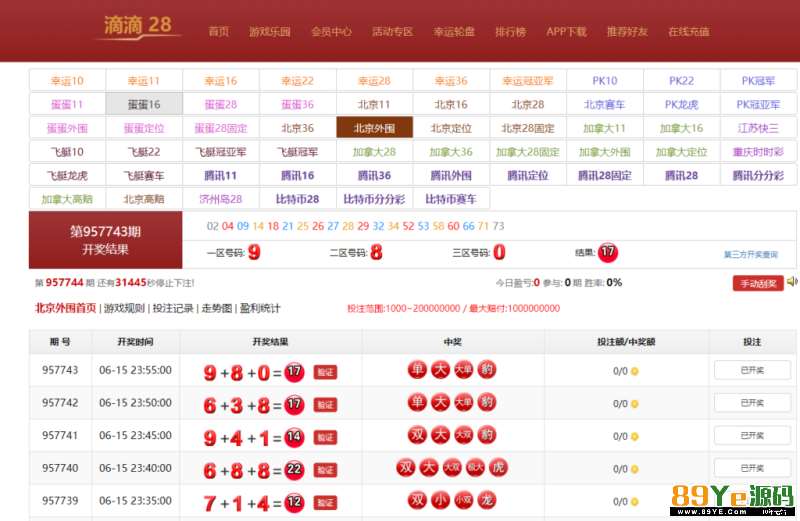This screenshot has width=800, height=521.
Task: Click the 虎 ball in row 957740
Action: pyautogui.click(x=498, y=467)
